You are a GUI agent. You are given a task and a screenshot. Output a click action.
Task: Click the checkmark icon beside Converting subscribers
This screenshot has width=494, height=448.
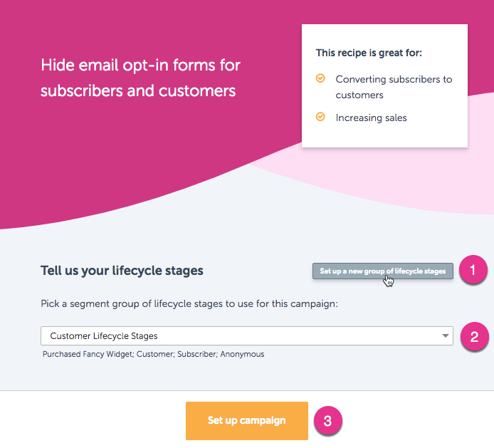[x=320, y=78]
